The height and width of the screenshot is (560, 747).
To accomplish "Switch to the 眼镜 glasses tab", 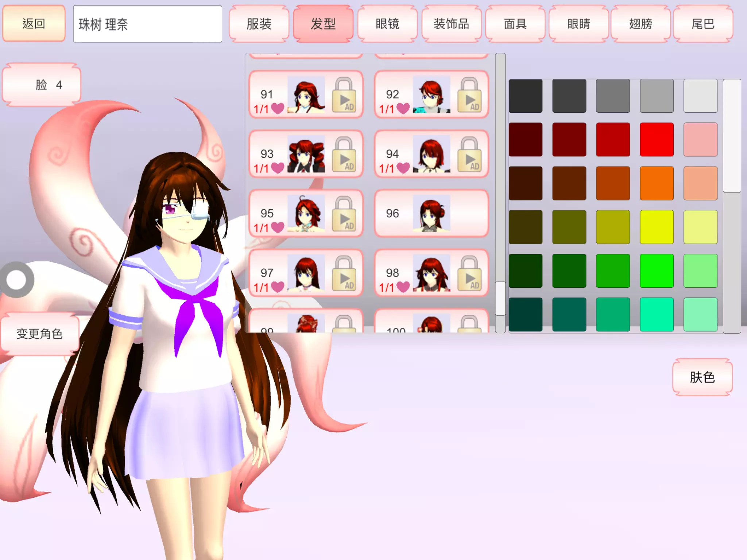I will tap(387, 24).
